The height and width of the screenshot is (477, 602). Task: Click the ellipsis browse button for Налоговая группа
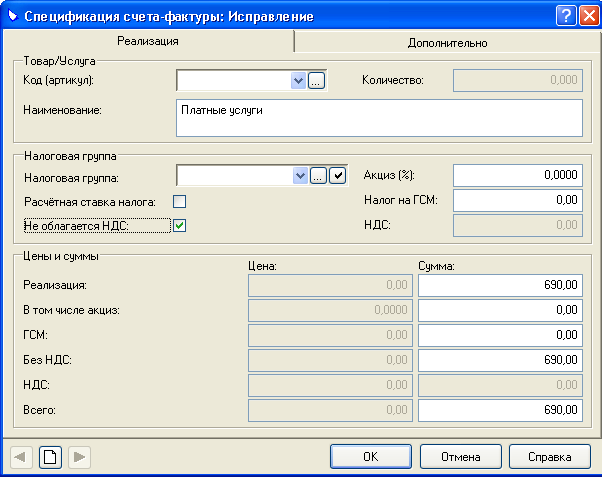click(x=318, y=176)
